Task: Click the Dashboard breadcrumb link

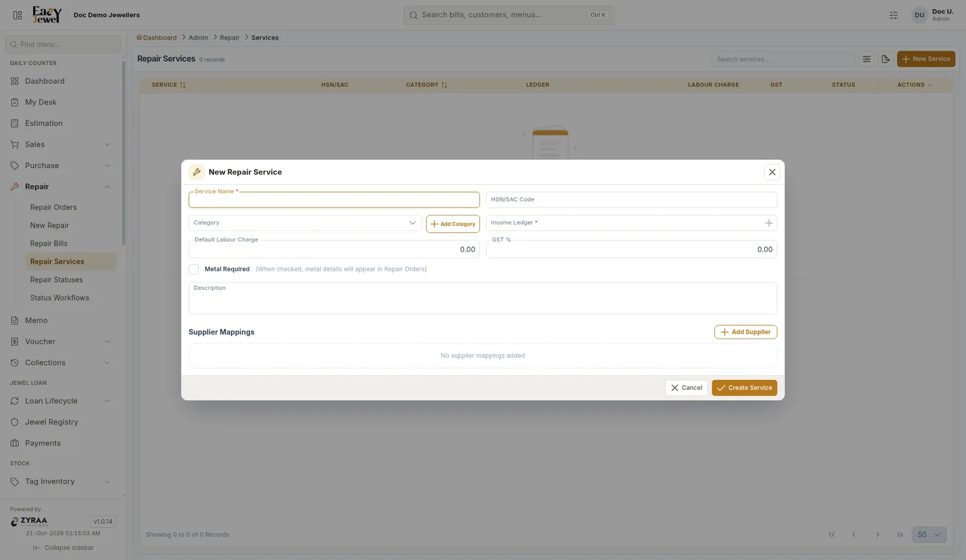Action: point(156,37)
